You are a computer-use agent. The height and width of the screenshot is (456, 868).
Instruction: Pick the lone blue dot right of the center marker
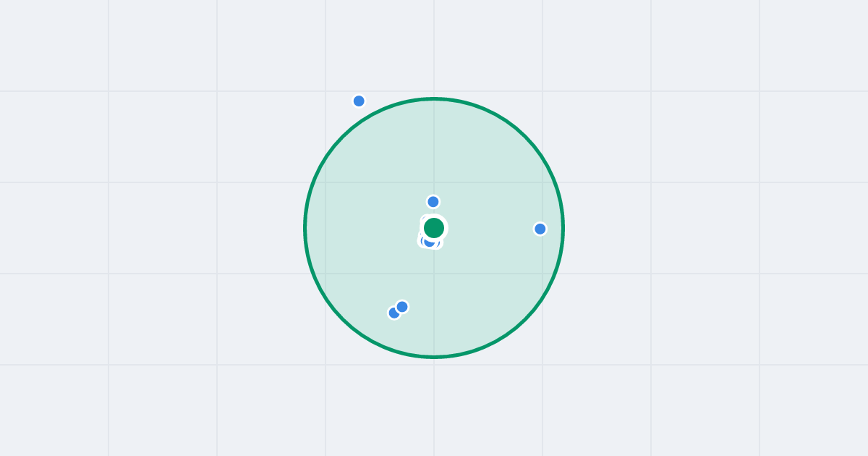tap(540, 229)
